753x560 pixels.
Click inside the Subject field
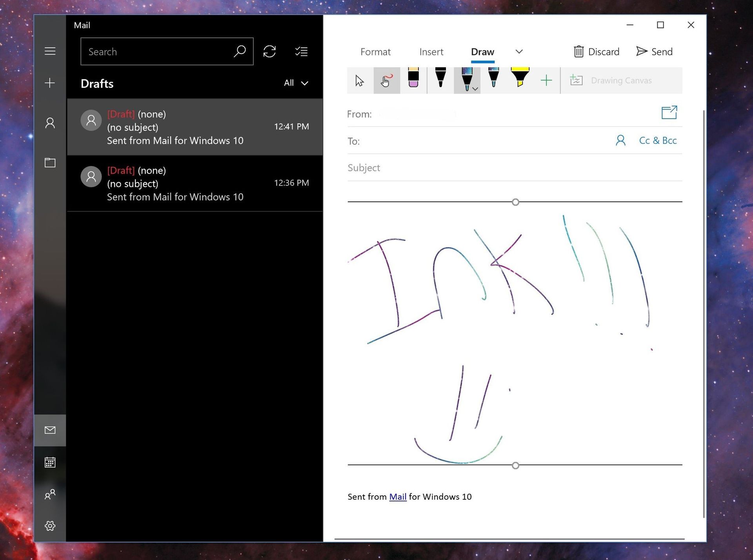coord(431,168)
